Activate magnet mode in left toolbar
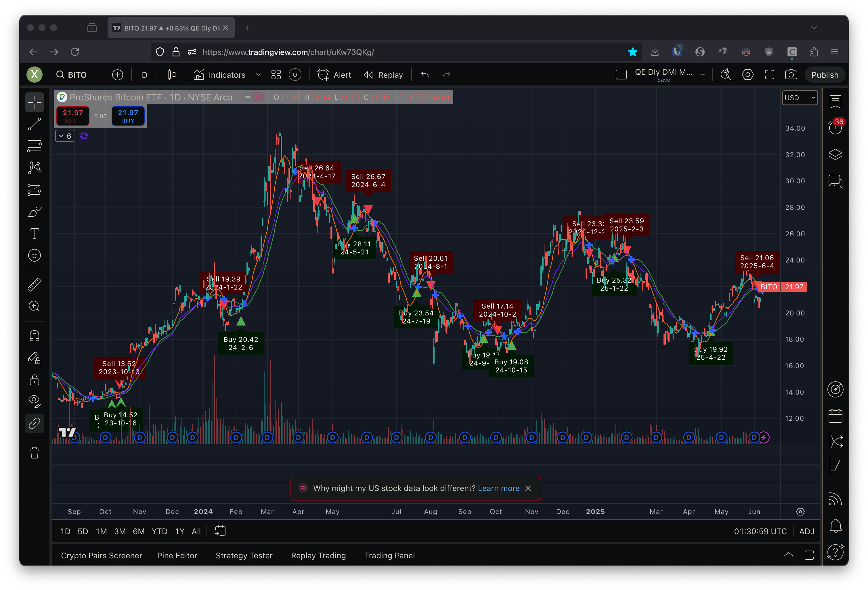Image resolution: width=868 pixels, height=590 pixels. 34,336
